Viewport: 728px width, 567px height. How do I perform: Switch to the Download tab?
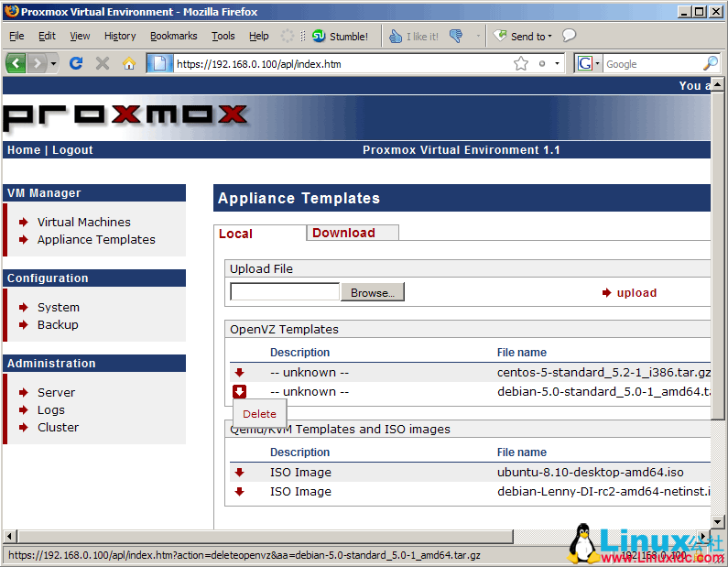click(x=353, y=233)
